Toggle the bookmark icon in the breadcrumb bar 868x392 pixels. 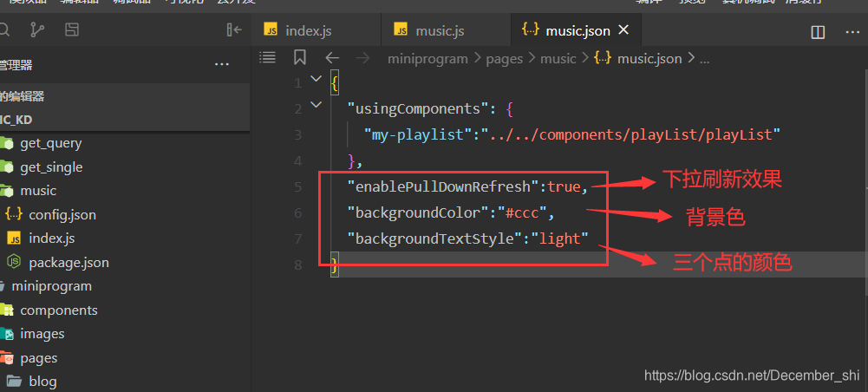pos(300,57)
